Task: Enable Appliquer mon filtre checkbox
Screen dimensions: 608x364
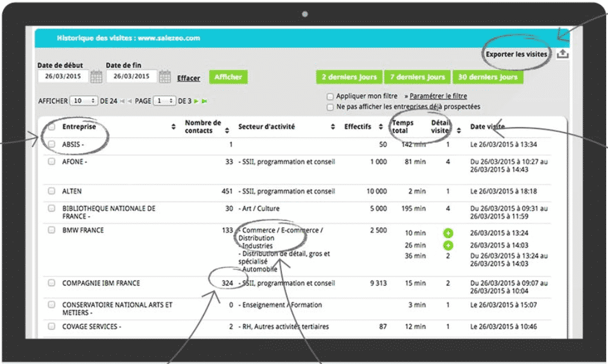Action: click(x=330, y=96)
